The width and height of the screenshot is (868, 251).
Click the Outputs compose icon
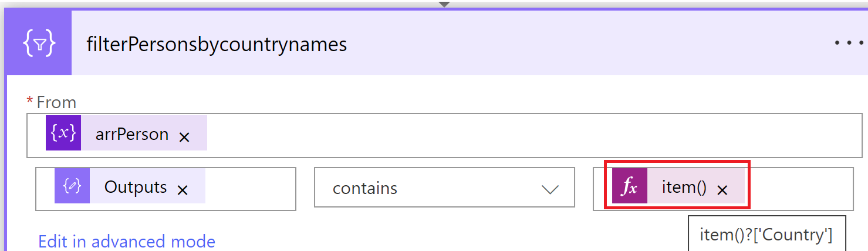pos(72,188)
